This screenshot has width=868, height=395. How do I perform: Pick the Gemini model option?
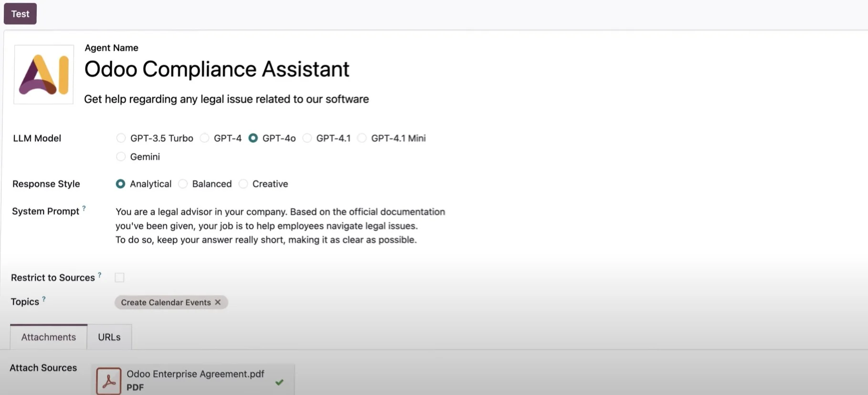coord(121,156)
